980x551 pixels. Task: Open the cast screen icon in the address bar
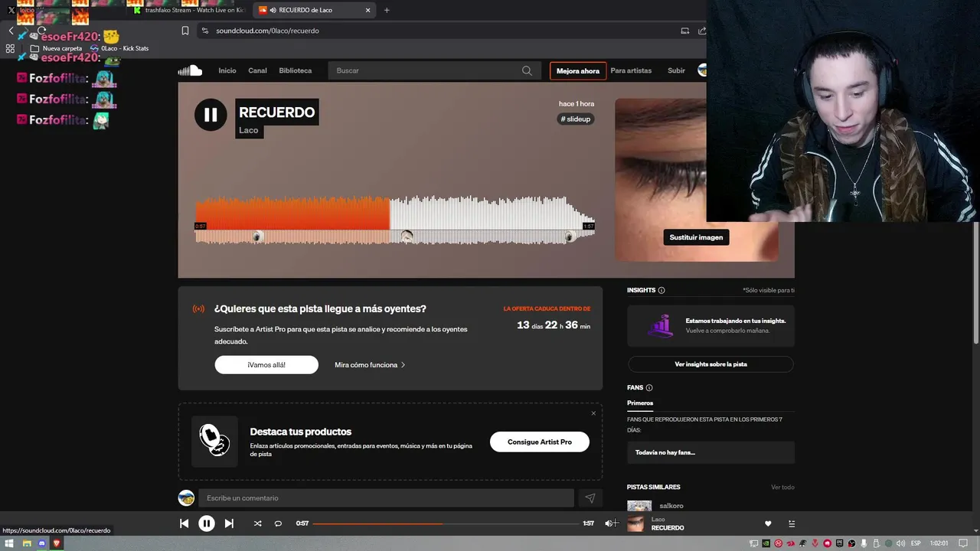tap(684, 31)
